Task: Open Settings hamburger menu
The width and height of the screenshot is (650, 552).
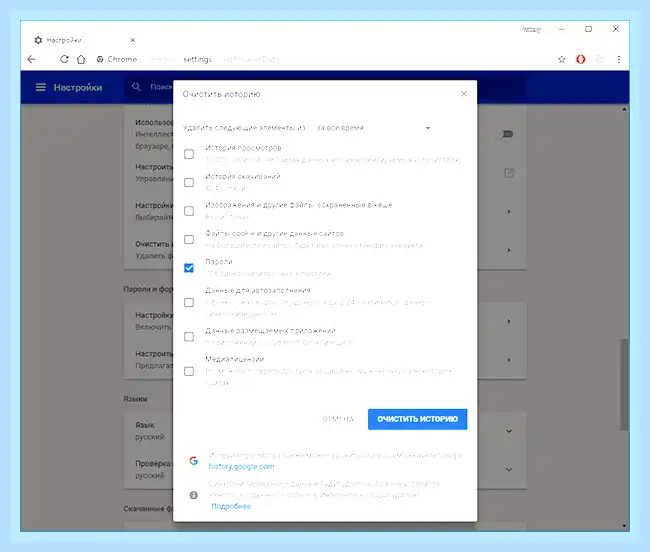Action: point(41,87)
